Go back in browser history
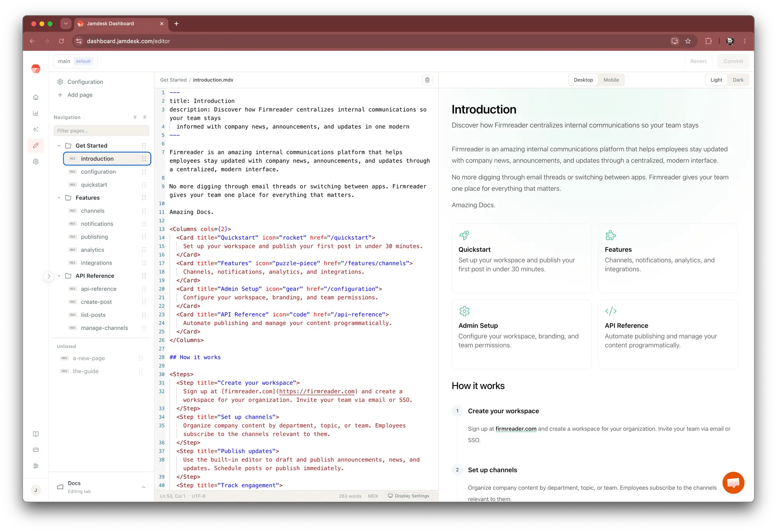Image resolution: width=777 pixels, height=532 pixels. [32, 41]
